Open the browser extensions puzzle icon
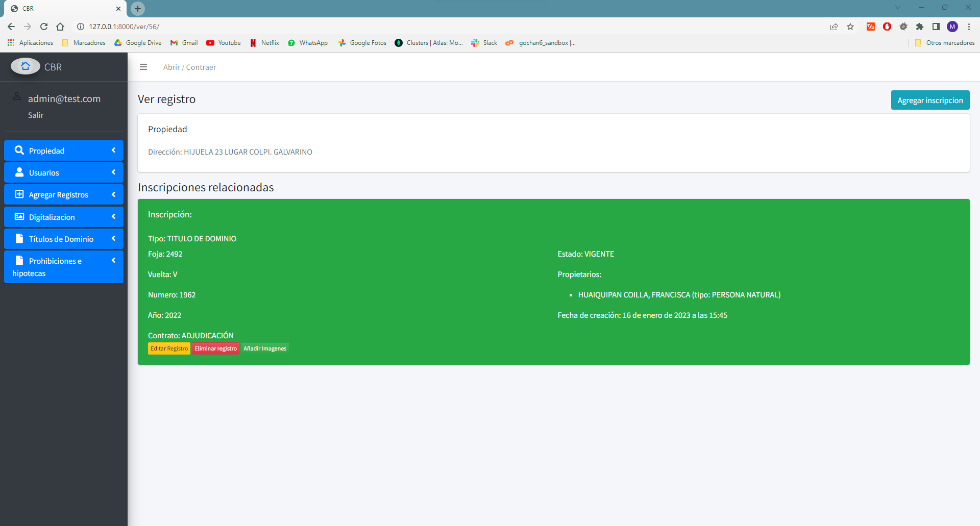This screenshot has height=526, width=980. coord(920,27)
